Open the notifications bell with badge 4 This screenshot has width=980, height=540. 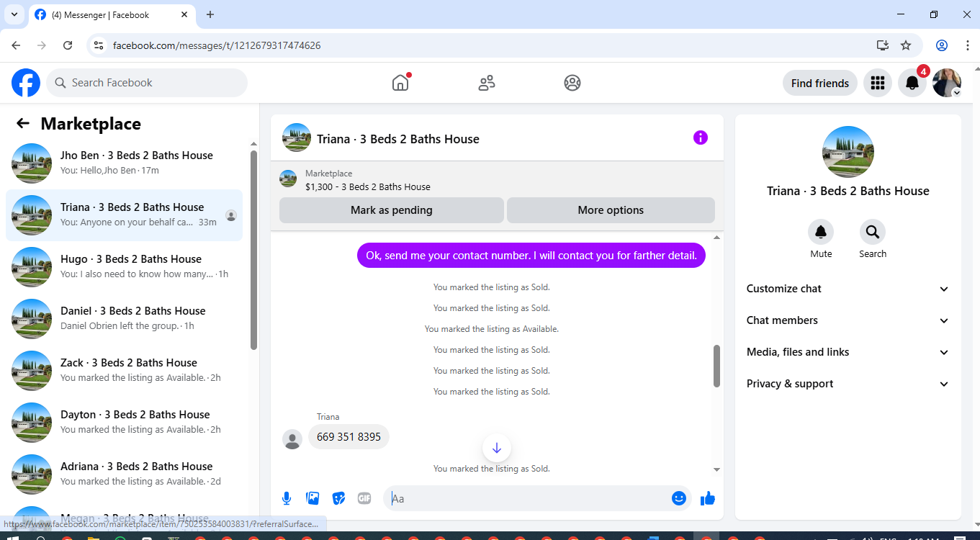[912, 83]
